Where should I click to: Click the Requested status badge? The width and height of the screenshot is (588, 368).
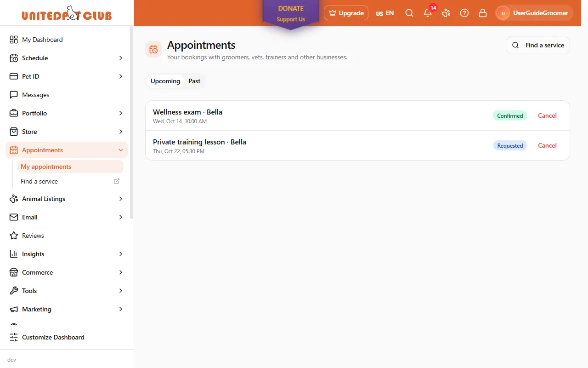(510, 145)
